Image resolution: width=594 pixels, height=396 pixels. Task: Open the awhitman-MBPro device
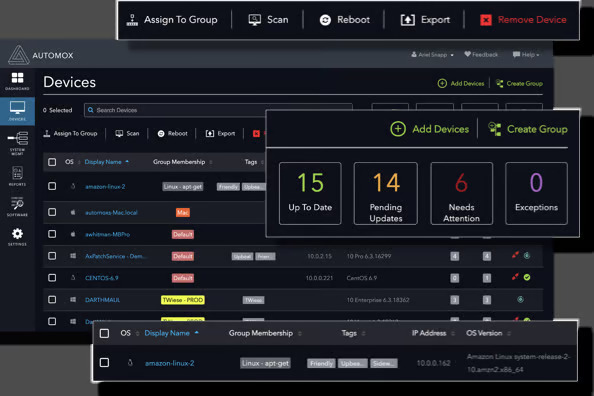point(107,235)
